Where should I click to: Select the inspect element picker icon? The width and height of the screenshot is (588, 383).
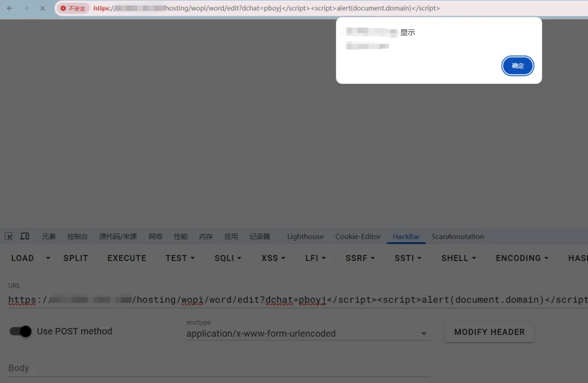(8, 236)
